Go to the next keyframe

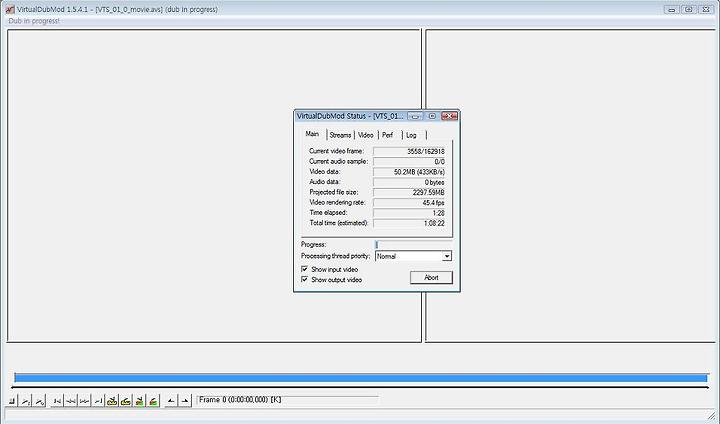click(x=126, y=401)
